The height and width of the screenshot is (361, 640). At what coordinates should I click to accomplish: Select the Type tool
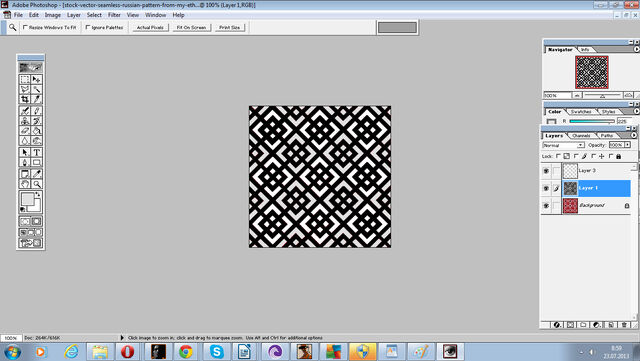coord(37,152)
